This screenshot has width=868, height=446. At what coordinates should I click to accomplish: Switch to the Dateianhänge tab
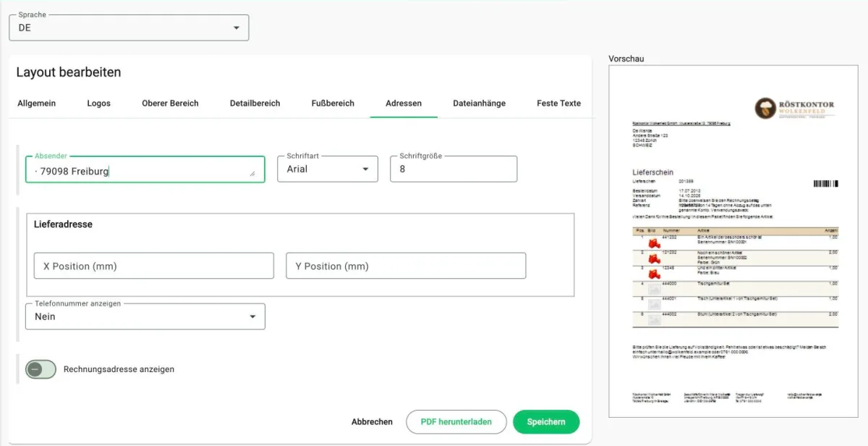(480, 104)
